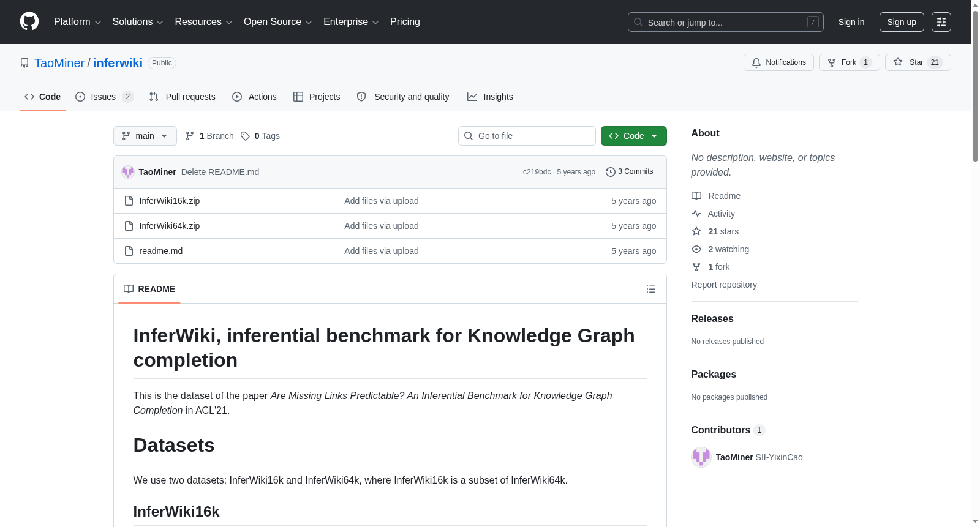Viewport: 980px width, 527px height.
Task: Click the file icon beside InferWiki64k.zip
Action: [x=129, y=226]
